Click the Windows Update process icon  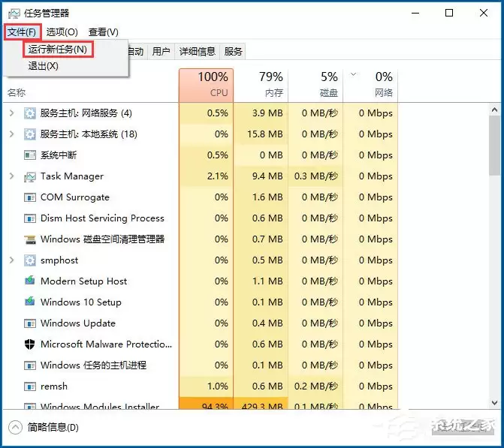click(x=30, y=323)
